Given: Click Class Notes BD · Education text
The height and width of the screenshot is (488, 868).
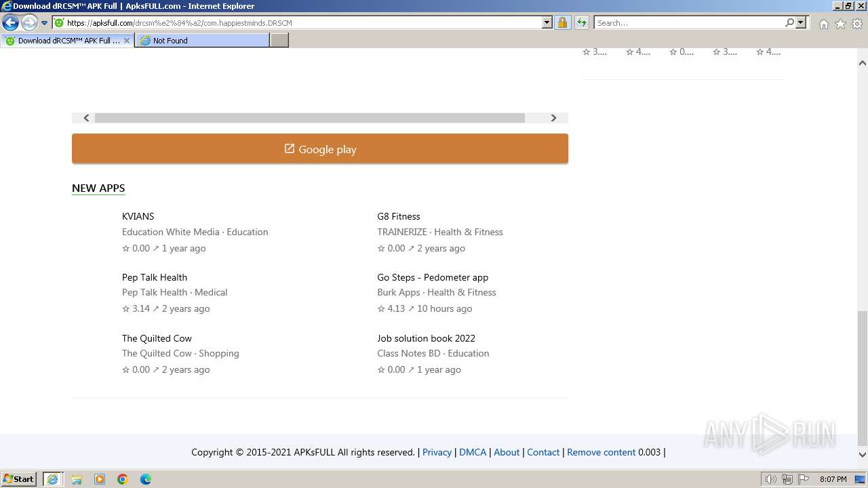Looking at the screenshot, I should [x=433, y=353].
